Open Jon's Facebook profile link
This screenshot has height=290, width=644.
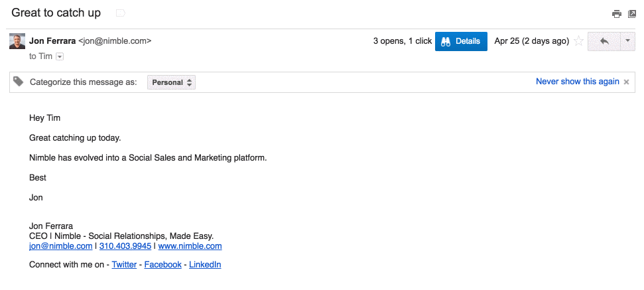pyautogui.click(x=162, y=265)
